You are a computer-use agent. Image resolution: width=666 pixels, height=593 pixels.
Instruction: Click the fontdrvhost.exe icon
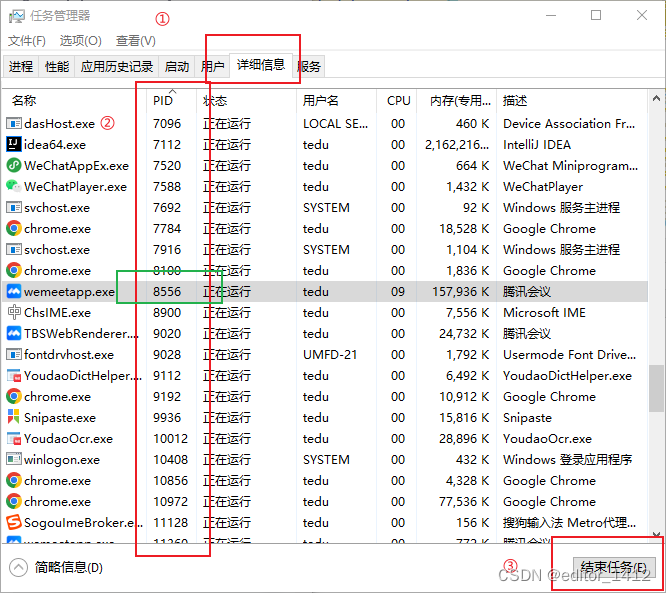click(14, 354)
